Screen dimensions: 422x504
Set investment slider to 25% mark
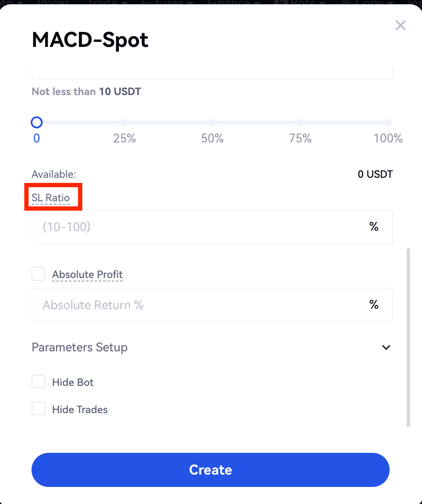[x=124, y=123]
